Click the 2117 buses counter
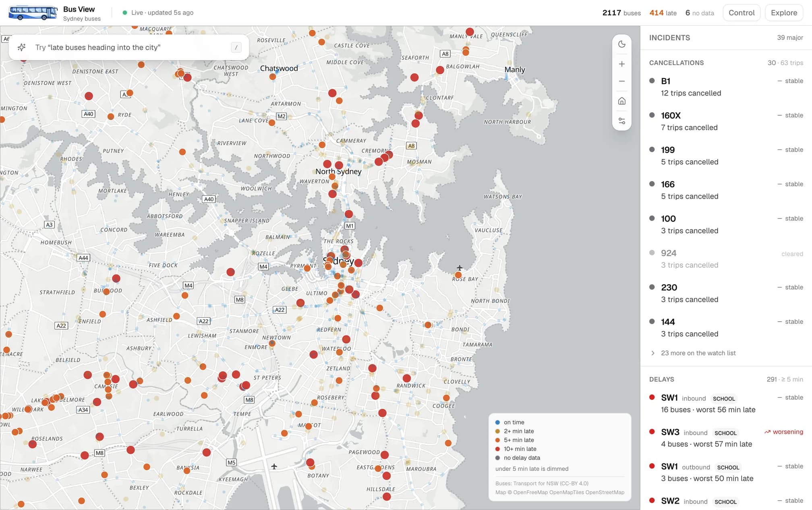The width and height of the screenshot is (812, 510). (621, 13)
